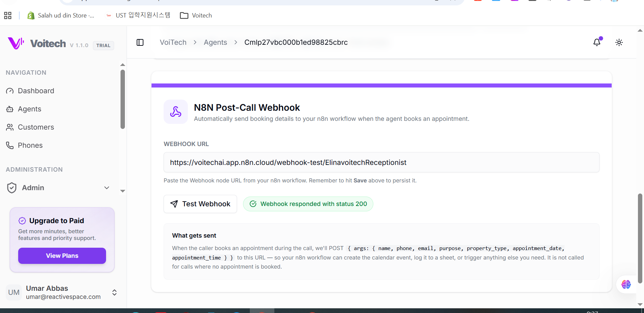Click the UM avatar
This screenshot has width=644, height=313.
14,292
